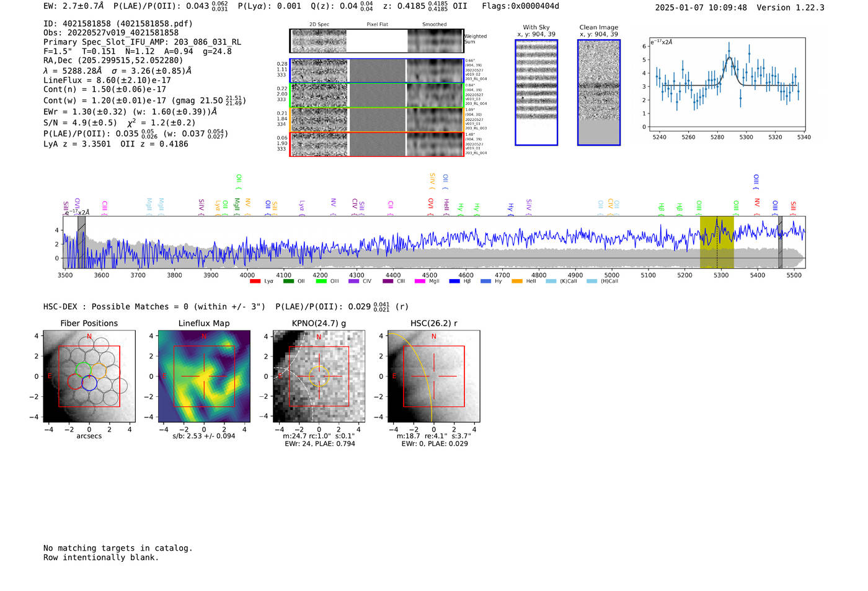Click the Flags:0x0000404d header text
The width and height of the screenshot is (868, 591).
point(521,6)
